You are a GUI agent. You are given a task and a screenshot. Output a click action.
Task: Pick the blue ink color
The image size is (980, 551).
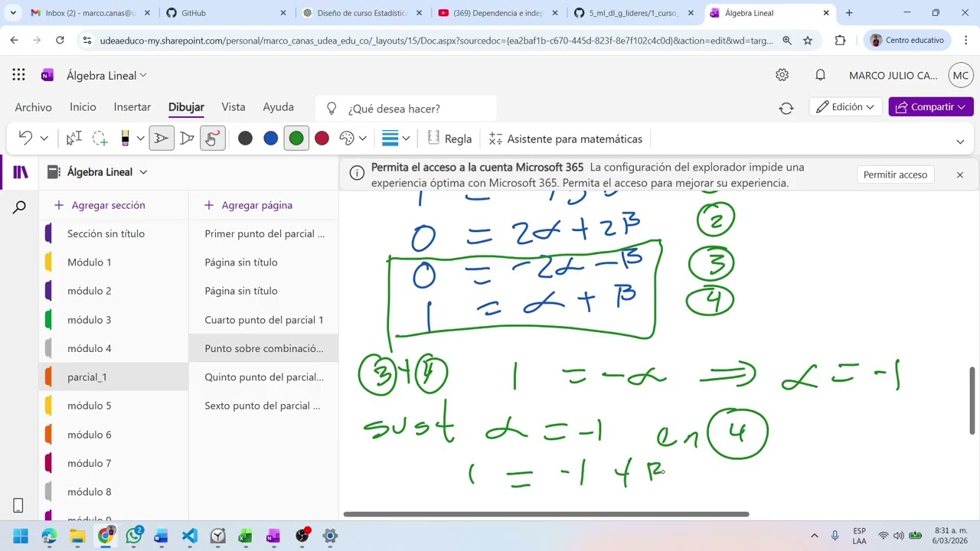pos(270,139)
